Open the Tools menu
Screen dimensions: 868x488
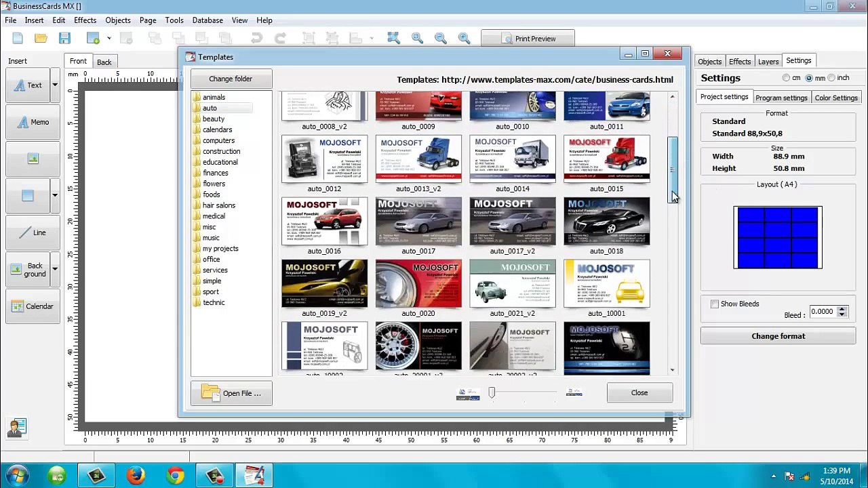click(x=174, y=20)
